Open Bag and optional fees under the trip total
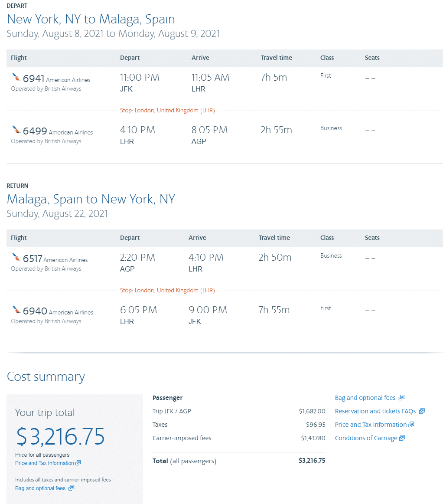The width and height of the screenshot is (443, 504). pos(41,488)
